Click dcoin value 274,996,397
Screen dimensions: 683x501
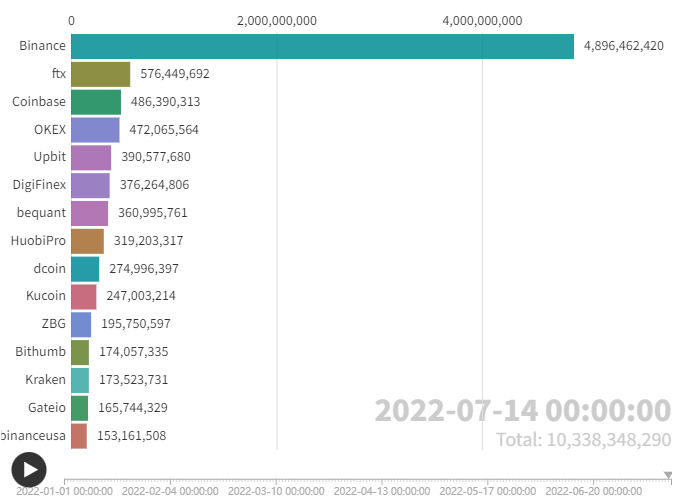(x=144, y=268)
